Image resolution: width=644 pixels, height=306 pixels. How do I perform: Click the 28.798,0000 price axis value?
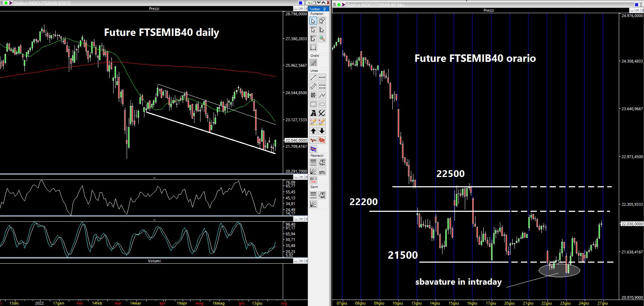(296, 14)
